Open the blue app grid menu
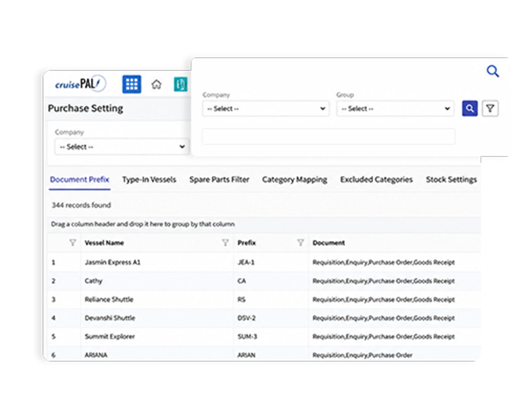 click(132, 84)
